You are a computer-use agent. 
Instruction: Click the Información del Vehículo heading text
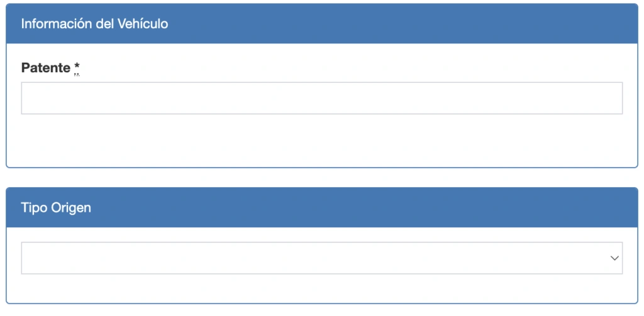click(x=94, y=25)
